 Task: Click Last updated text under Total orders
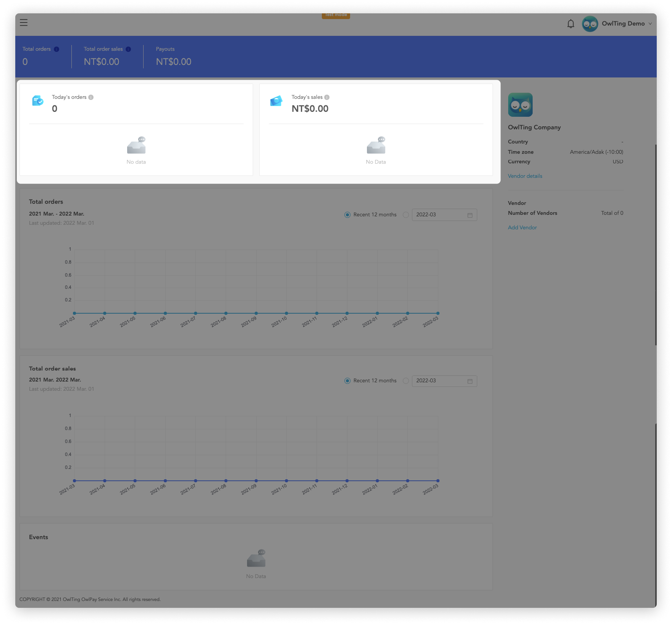point(61,223)
